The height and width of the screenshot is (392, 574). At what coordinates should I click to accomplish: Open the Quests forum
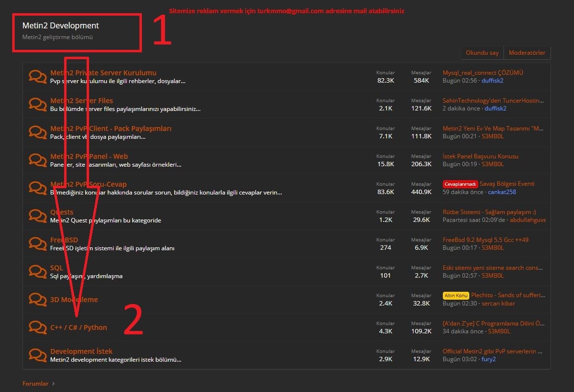[x=62, y=212]
